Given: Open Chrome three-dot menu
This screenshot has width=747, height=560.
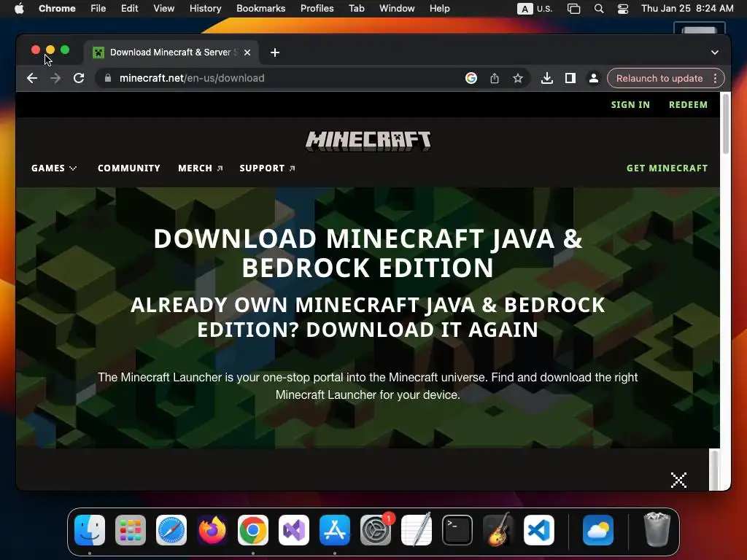Looking at the screenshot, I should [715, 78].
